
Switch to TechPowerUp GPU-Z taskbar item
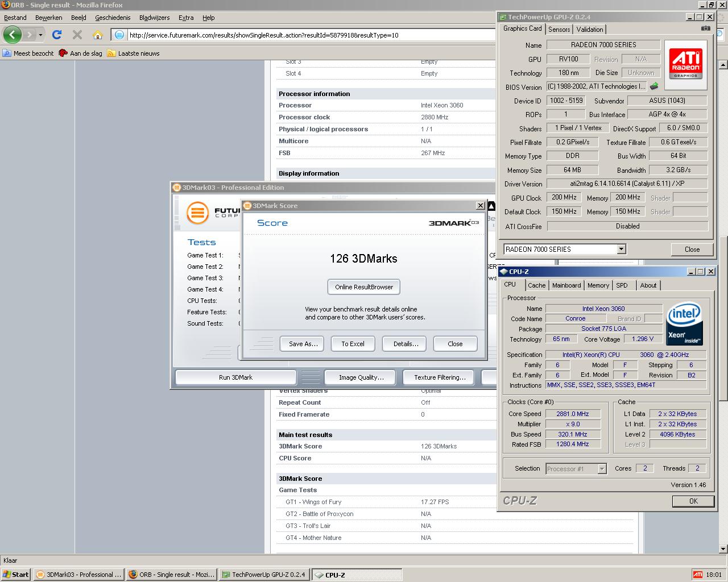[x=264, y=574]
